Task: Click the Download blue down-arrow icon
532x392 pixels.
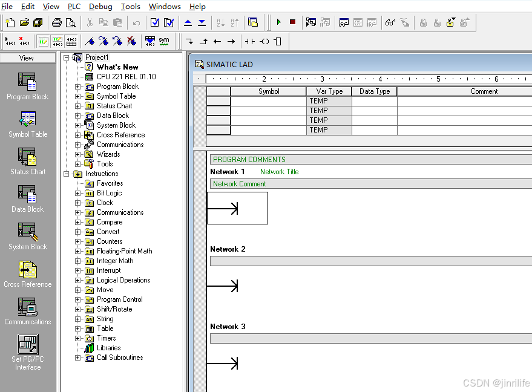Action: pos(202,23)
